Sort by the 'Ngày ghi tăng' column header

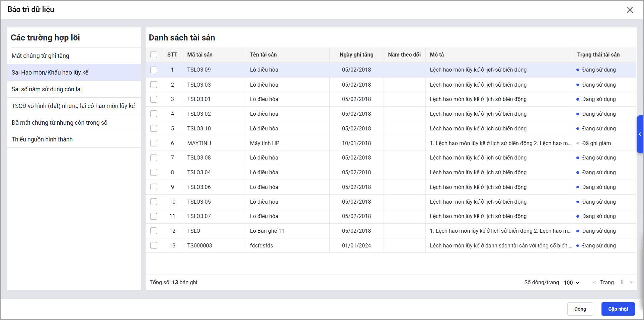356,55
